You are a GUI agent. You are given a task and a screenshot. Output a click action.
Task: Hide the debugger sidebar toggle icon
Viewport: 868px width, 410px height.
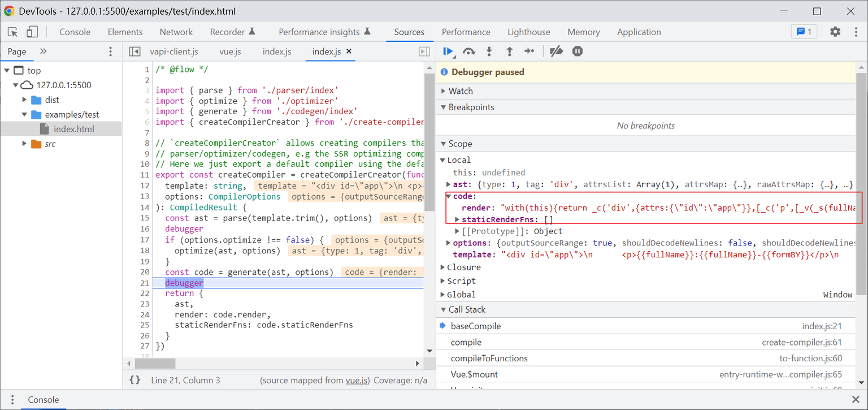(x=424, y=51)
